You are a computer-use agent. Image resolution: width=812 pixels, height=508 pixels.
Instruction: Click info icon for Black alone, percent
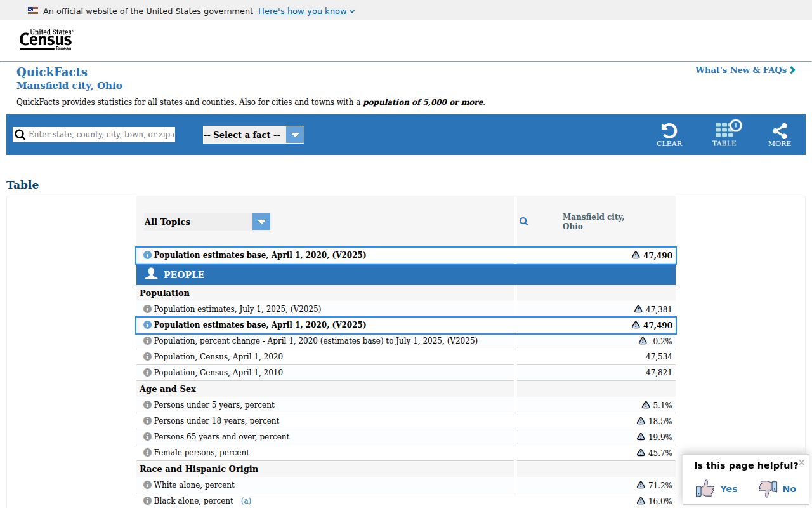pos(147,501)
